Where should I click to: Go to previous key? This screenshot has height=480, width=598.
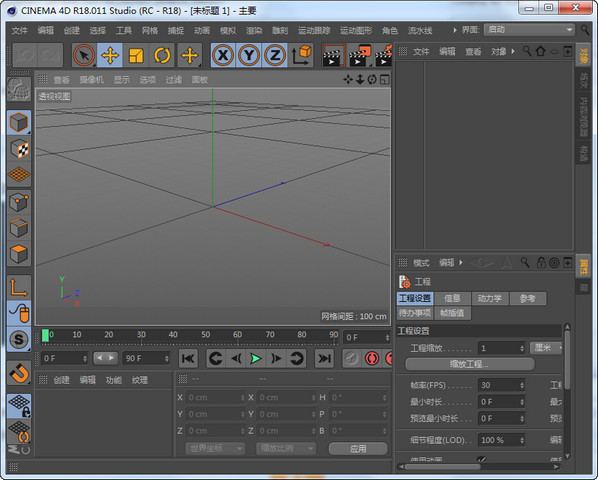pos(216,358)
